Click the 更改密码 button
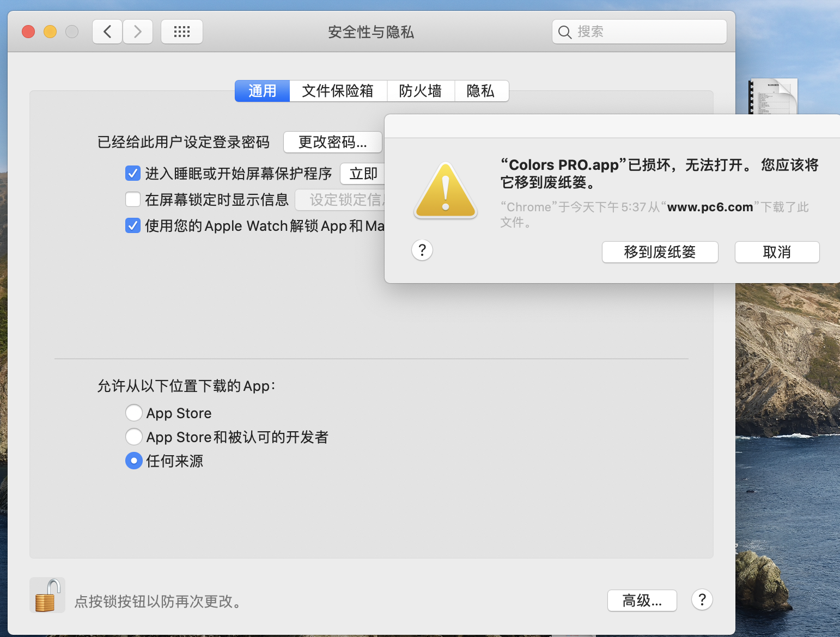Screen dimensions: 840x637 click(332, 142)
